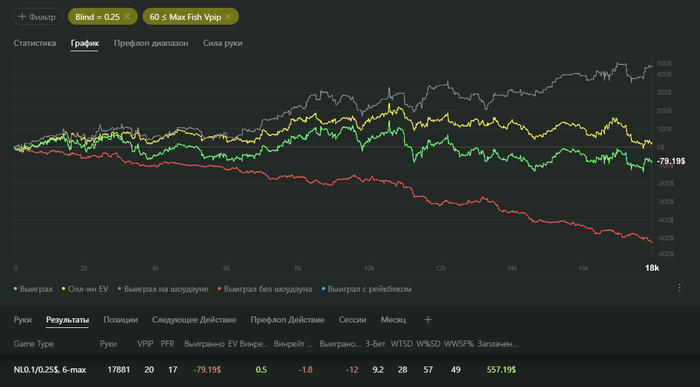This screenshot has height=387, width=700.
Task: Select the Сессии report tab
Action: click(352, 320)
